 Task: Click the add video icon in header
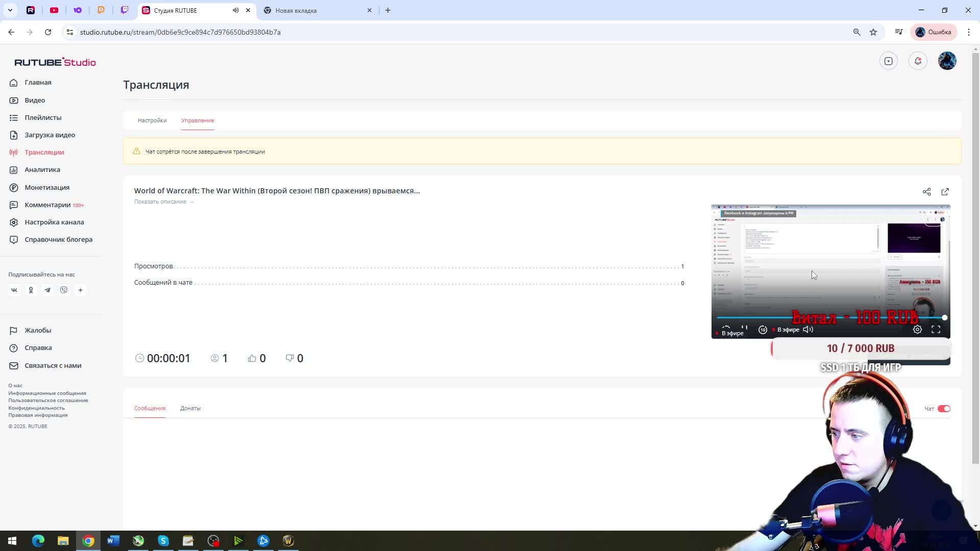[889, 61]
